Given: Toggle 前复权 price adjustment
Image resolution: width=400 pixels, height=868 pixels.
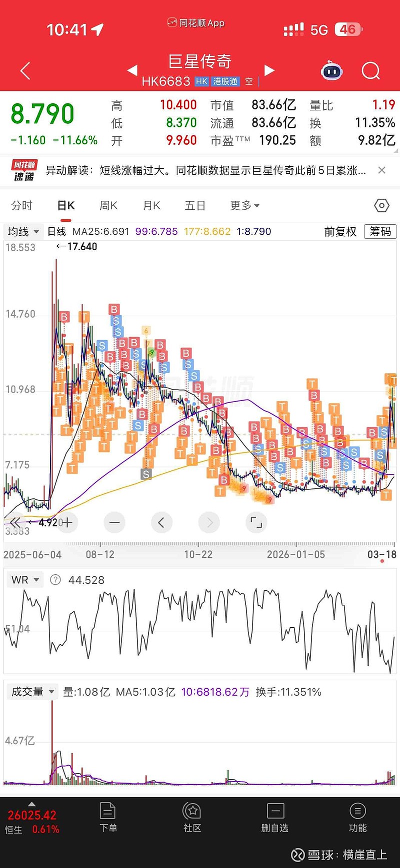Looking at the screenshot, I should click(340, 231).
